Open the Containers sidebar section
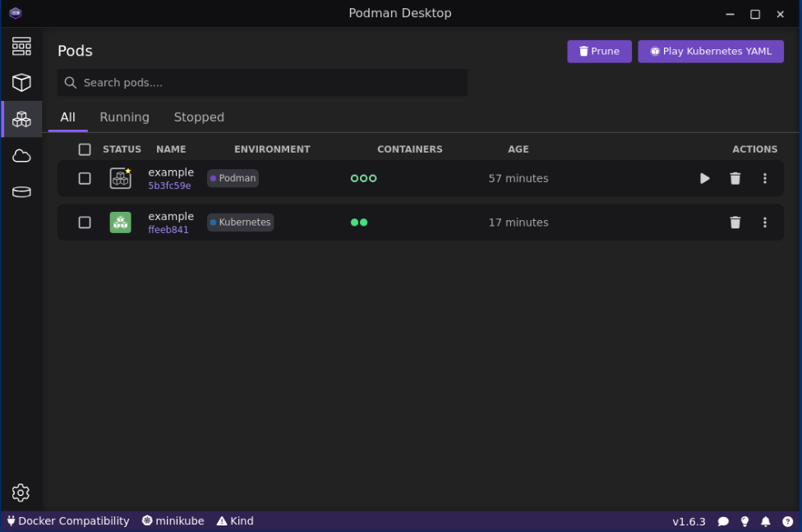Viewport: 802px width, 532px height. point(21,82)
